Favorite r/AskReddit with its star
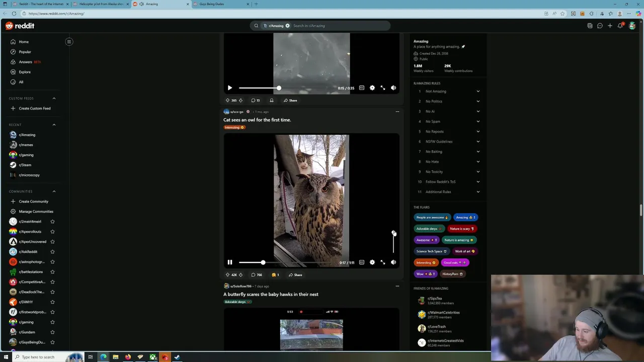The height and width of the screenshot is (362, 644). (52, 252)
